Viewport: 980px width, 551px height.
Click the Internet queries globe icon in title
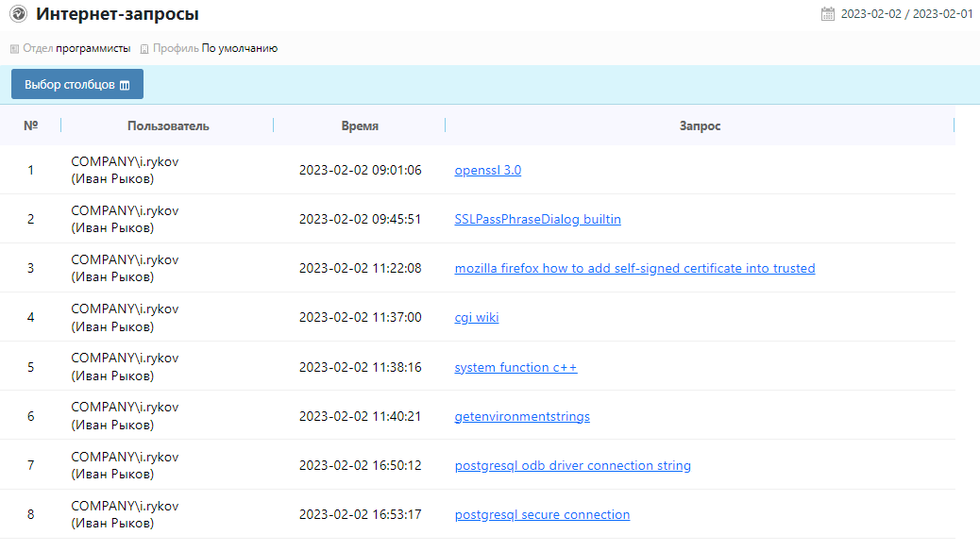(18, 14)
